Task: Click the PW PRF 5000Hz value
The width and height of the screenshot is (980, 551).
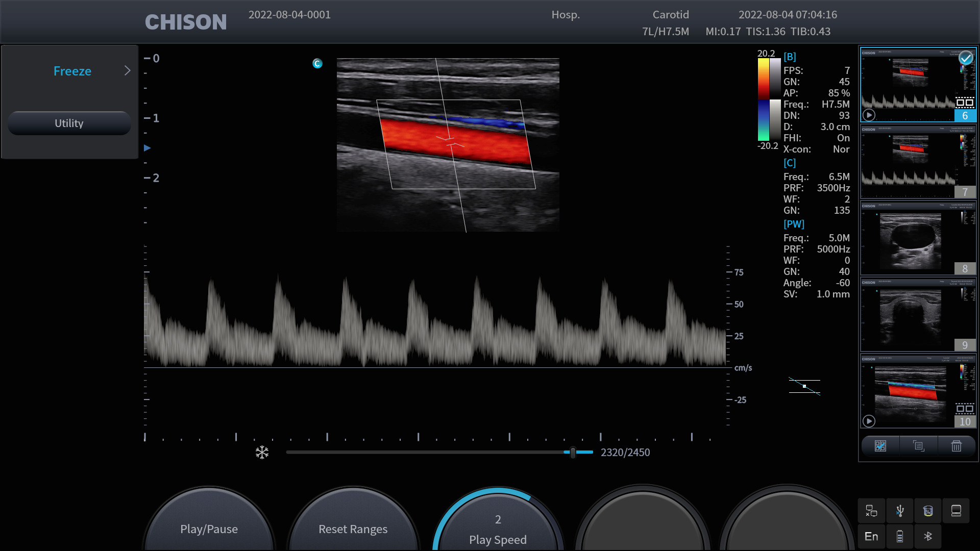Action: [834, 249]
